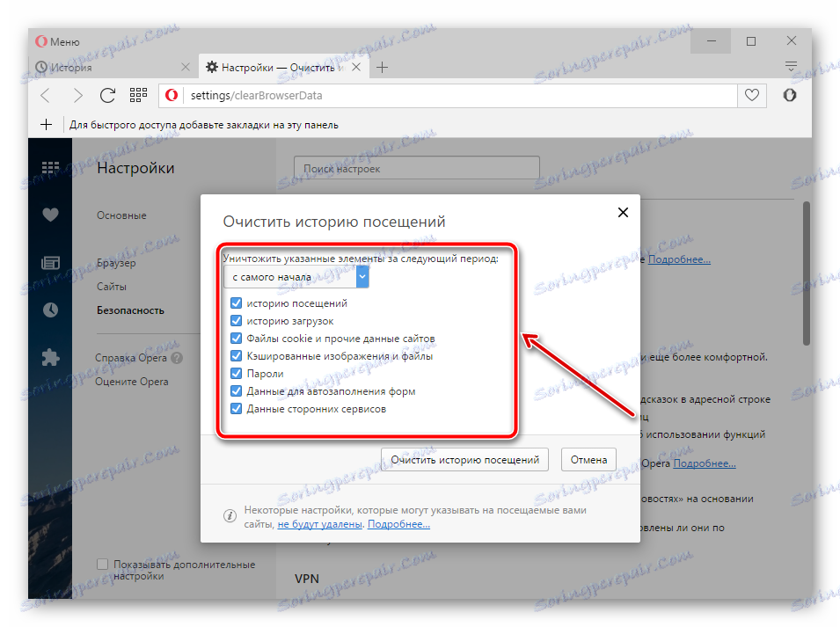Go back with the back arrow

(46, 95)
